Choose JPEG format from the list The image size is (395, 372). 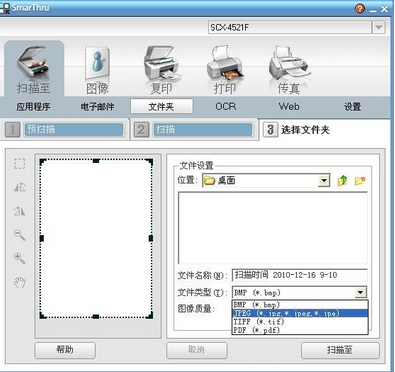[300, 313]
